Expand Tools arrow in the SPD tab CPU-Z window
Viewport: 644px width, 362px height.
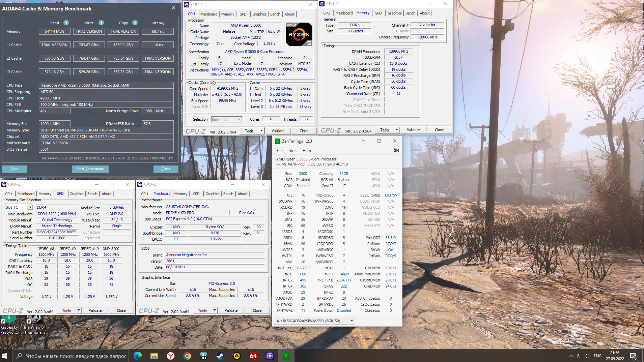pyautogui.click(x=79, y=310)
